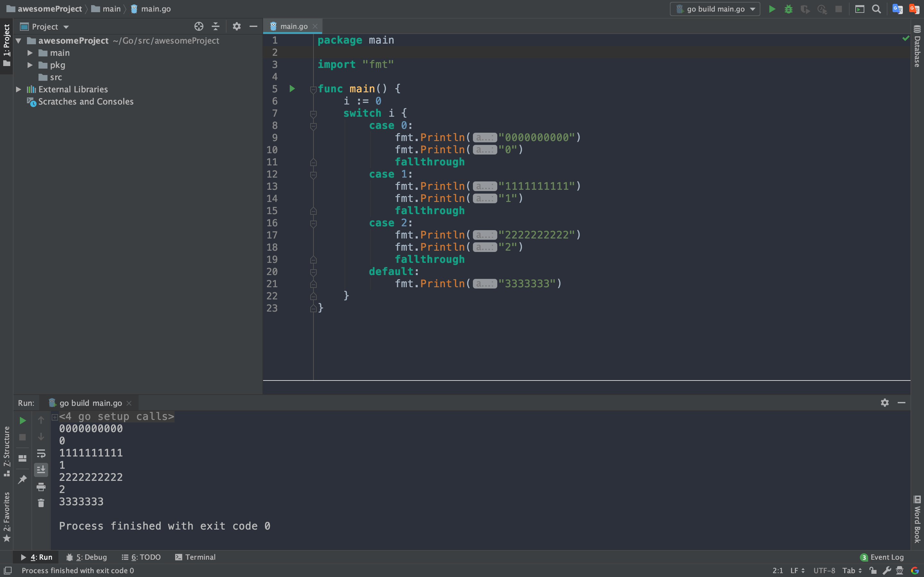The image size is (924, 577).
Task: Toggle soft-wrap in run console
Action: [x=41, y=453]
